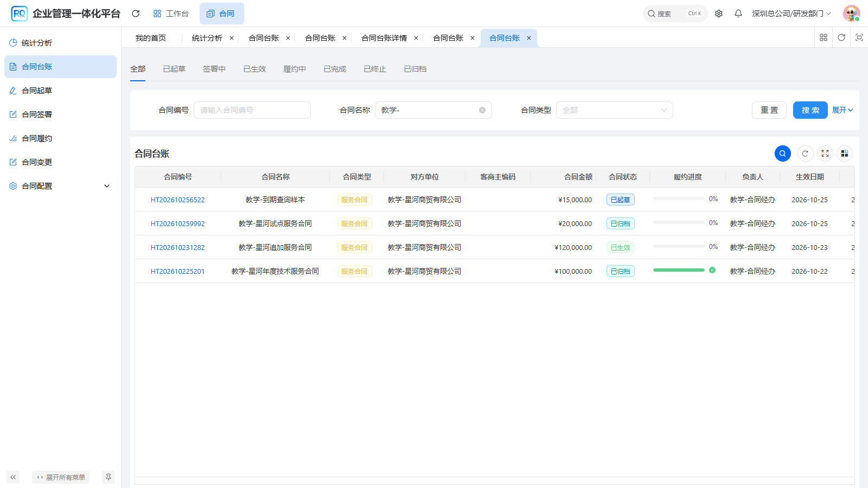
Task: Open the 深圳总公司/研发部门 switcher
Action: tap(792, 14)
